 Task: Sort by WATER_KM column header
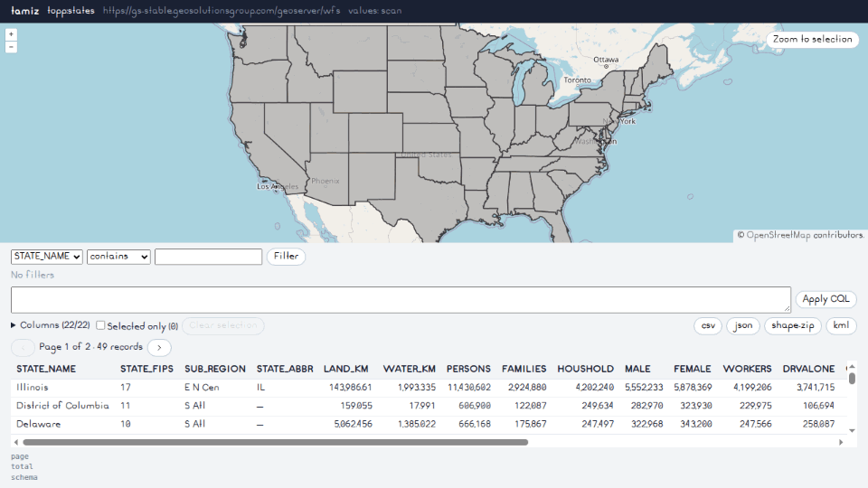click(x=409, y=369)
